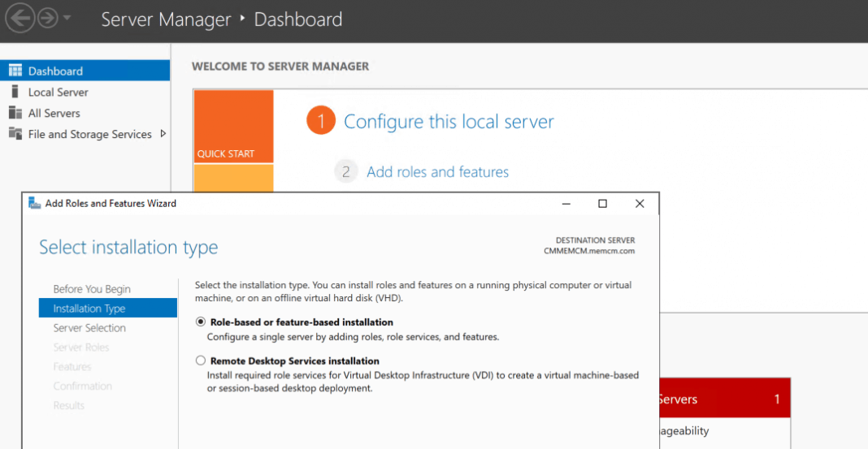This screenshot has height=449, width=868.
Task: Select Role-based or feature-based installation
Action: [x=201, y=322]
